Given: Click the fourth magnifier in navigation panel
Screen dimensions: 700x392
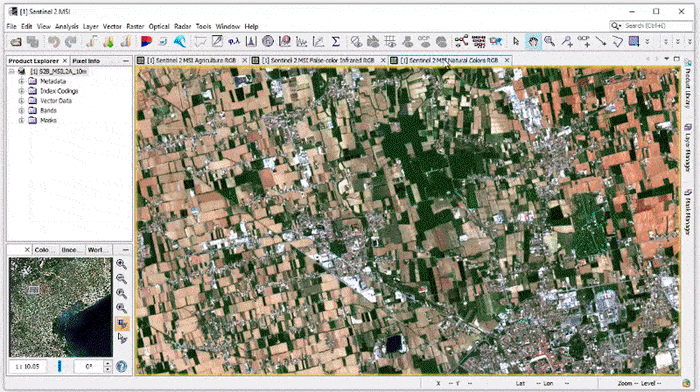Looking at the screenshot, I should click(x=121, y=308).
